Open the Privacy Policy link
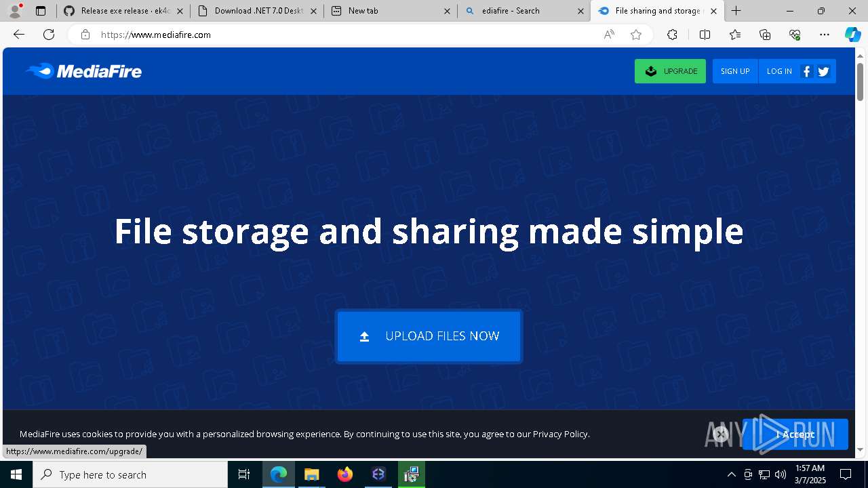Screen dimensions: 868x488 [x=560, y=434]
